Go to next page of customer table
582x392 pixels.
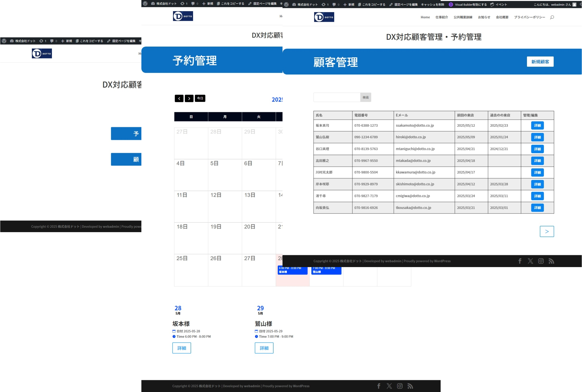(547, 231)
